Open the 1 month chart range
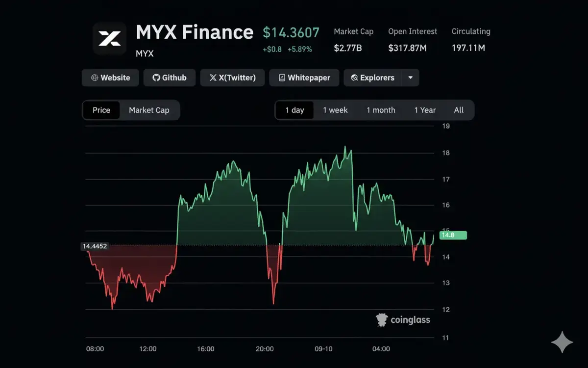The height and width of the screenshot is (368, 588). (x=381, y=110)
